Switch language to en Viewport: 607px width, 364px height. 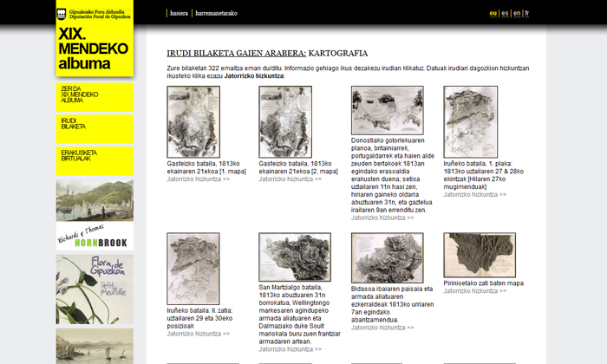pyautogui.click(x=517, y=14)
